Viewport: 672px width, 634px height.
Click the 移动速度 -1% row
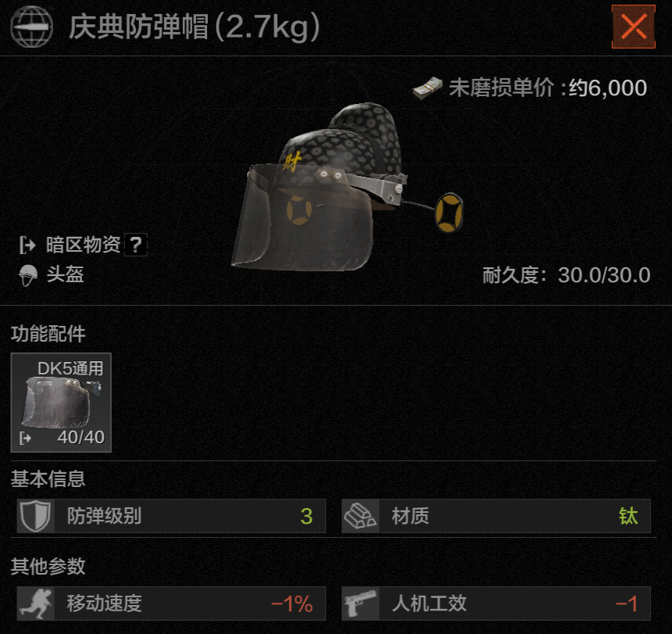tap(171, 604)
